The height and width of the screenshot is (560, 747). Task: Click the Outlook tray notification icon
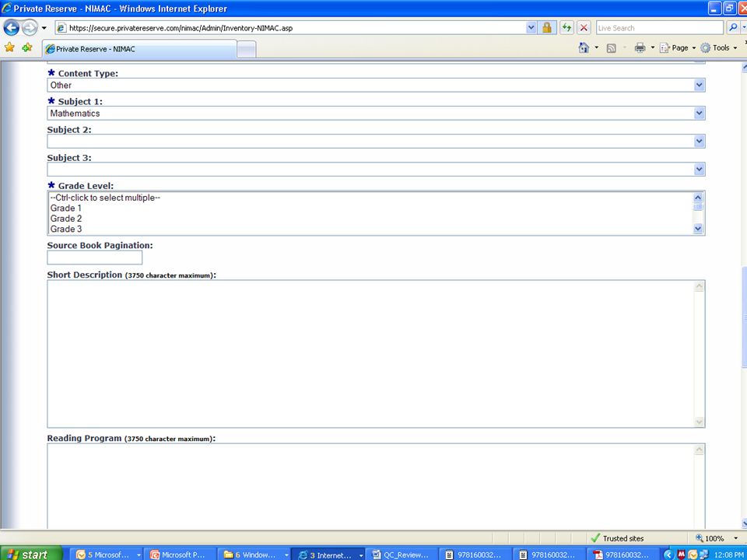(693, 555)
